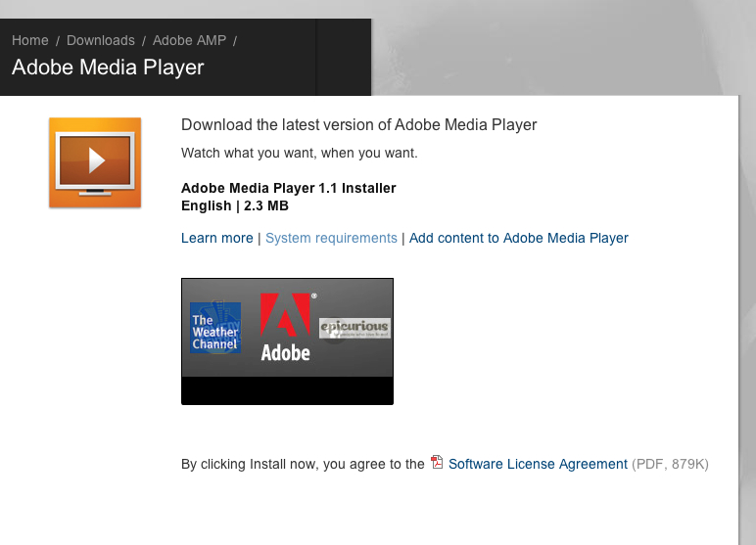Click the PDF icon beside Software License Agreement
756x545 pixels.
click(437, 462)
